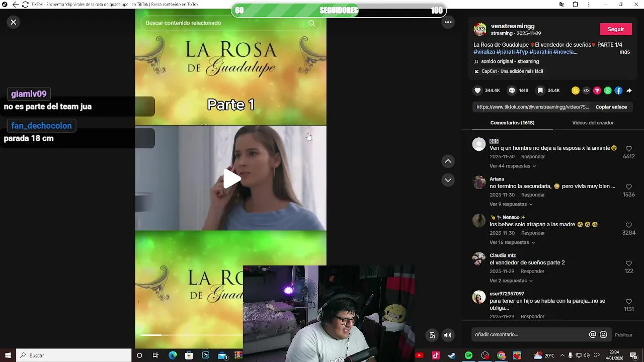Viewport: 644px width, 362px height.
Task: Get the embed code icon
Action: pyautogui.click(x=586, y=90)
